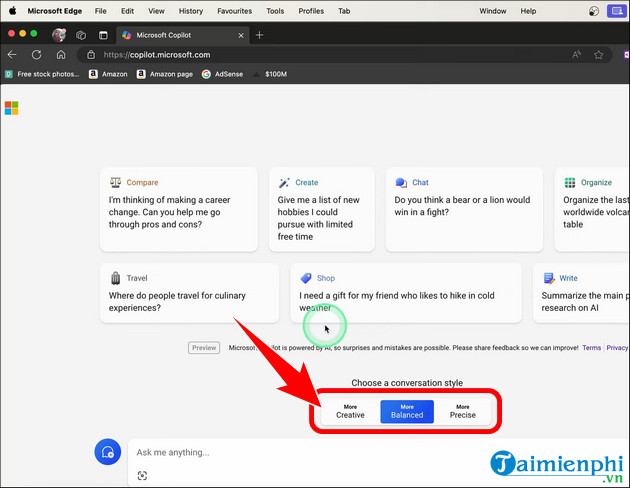The image size is (630, 488).
Task: Start a new topic with blue button
Action: point(108,452)
